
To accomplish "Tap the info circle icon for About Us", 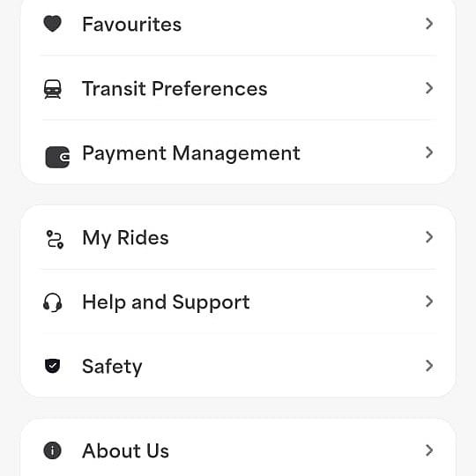I will click(53, 450).
